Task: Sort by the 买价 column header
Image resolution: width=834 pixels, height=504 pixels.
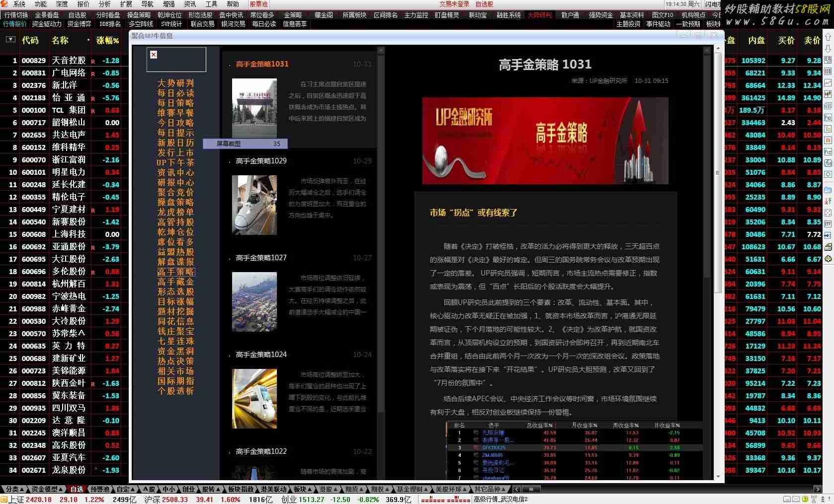Action: tap(786, 40)
